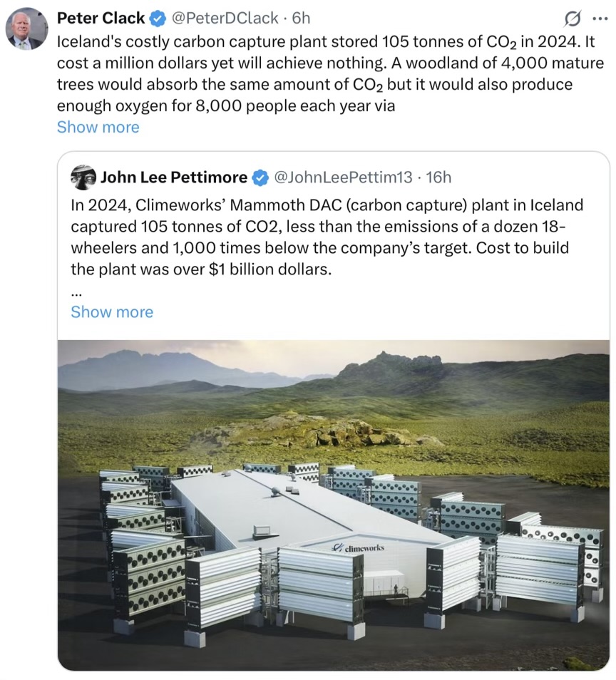Open the John Lee Pettimore display name
Screen dimensions: 616x680
174,177
